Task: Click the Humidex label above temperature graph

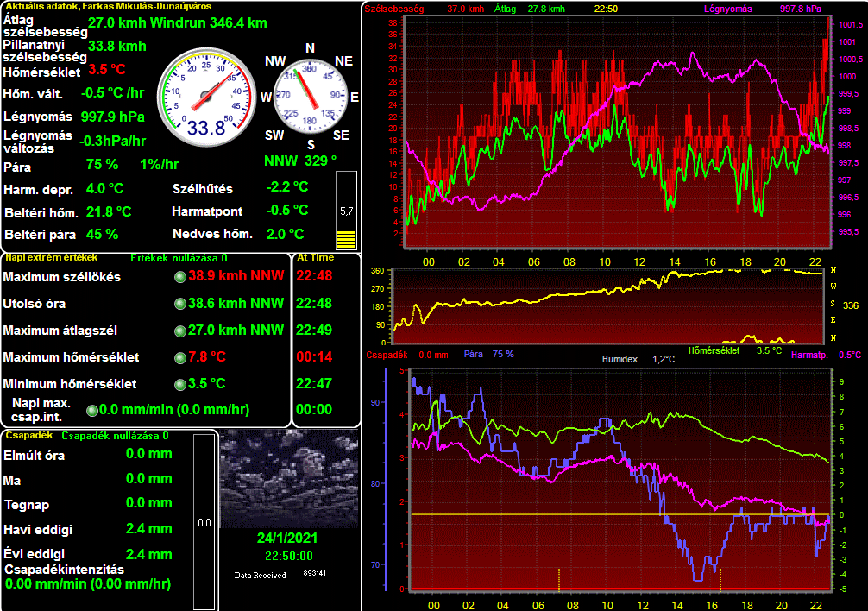Action: [619, 359]
